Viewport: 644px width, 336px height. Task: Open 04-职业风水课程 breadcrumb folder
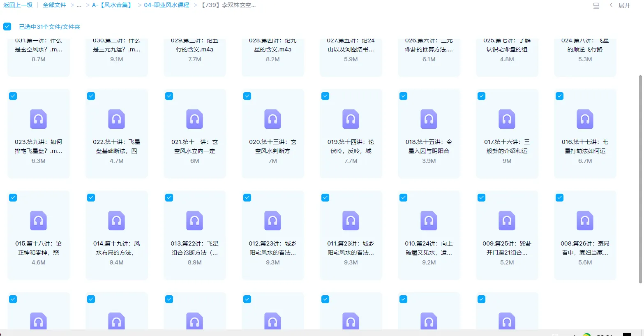166,5
